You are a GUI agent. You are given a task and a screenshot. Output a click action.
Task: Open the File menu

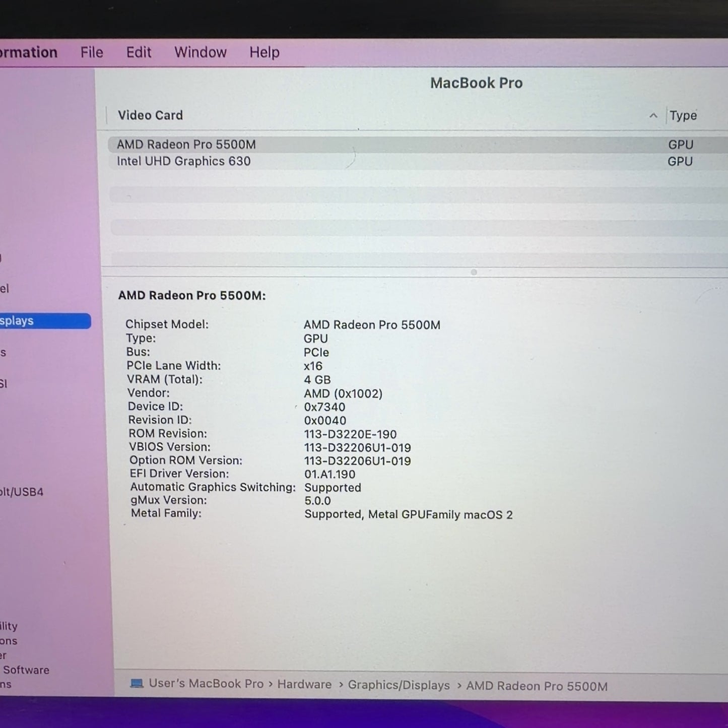[x=92, y=52]
